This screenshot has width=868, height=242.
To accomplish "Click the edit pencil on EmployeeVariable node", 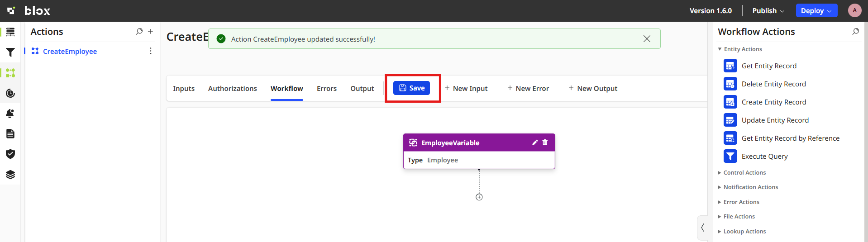I will (534, 142).
